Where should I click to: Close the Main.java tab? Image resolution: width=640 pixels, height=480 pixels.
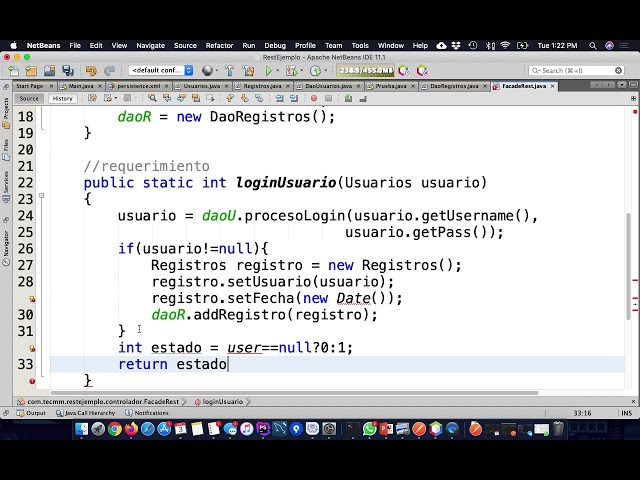[x=100, y=86]
